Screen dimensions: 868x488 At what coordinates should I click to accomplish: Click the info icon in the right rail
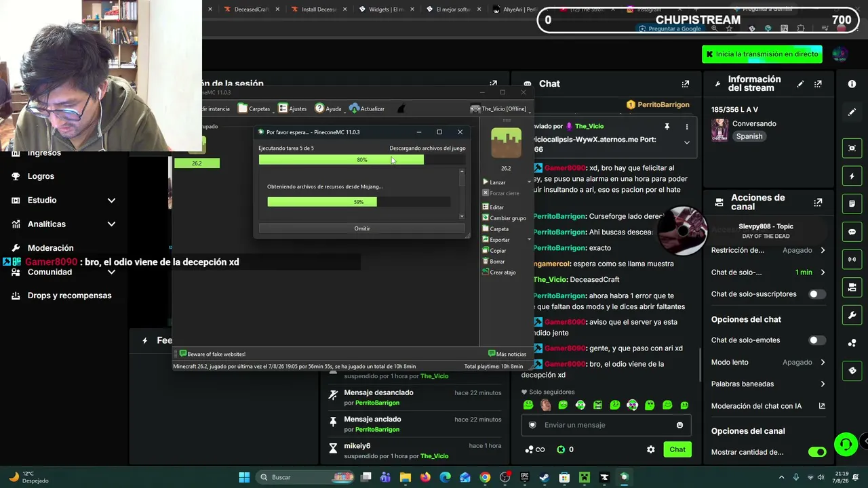852,84
